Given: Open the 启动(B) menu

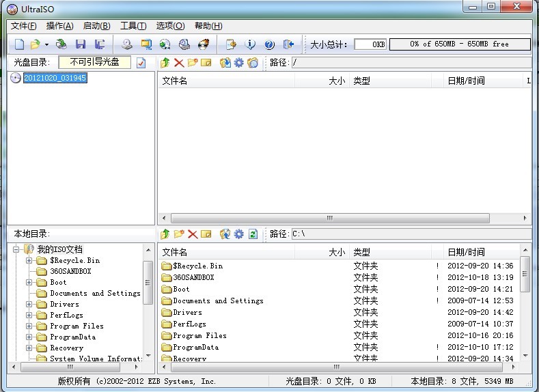Looking at the screenshot, I should [x=96, y=26].
